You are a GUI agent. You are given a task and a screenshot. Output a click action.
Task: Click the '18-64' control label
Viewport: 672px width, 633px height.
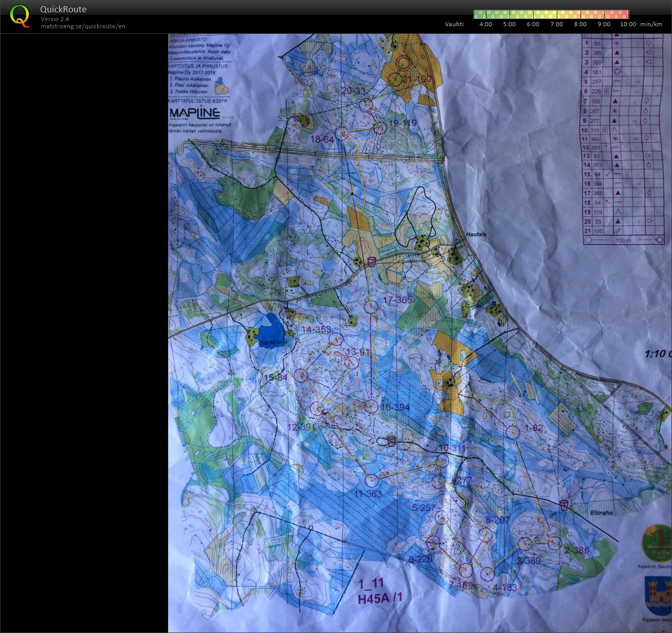[x=323, y=139]
